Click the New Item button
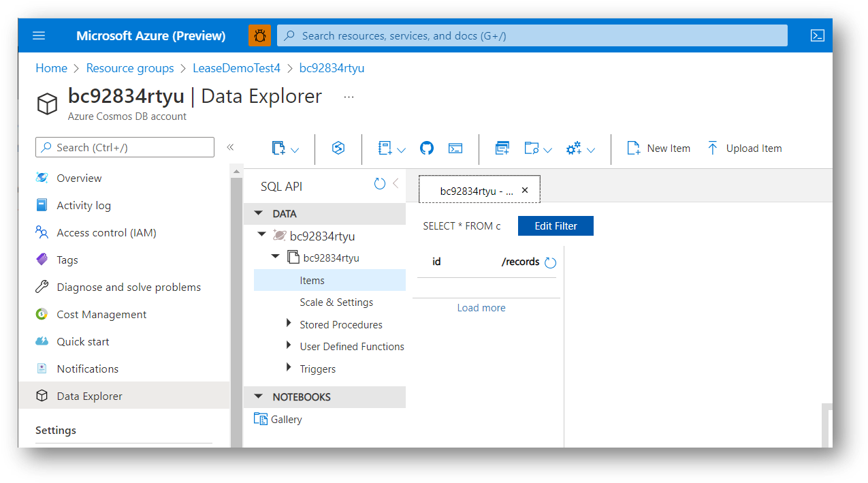This screenshot has height=483, width=868. pos(658,149)
